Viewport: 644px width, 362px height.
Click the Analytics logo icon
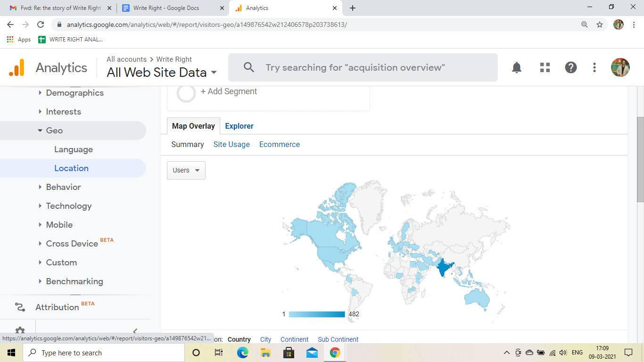tap(17, 68)
